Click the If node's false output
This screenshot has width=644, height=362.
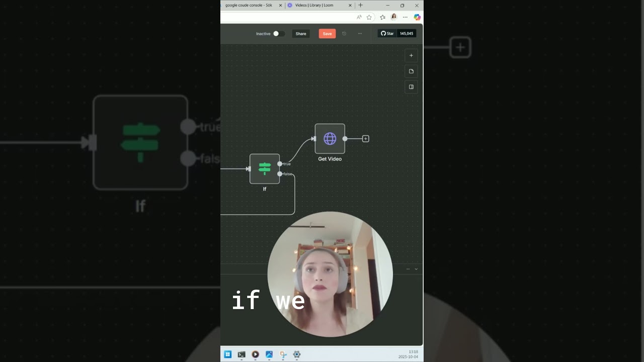(280, 174)
